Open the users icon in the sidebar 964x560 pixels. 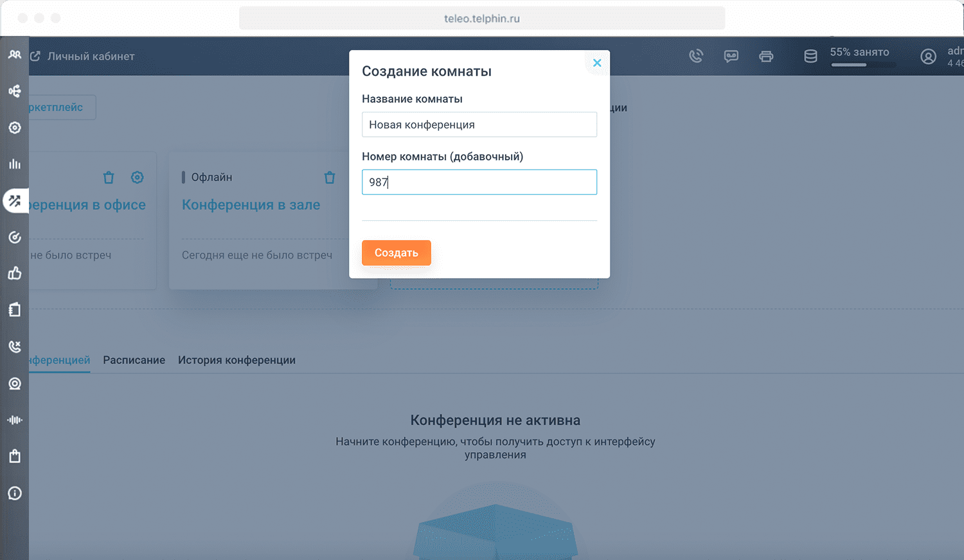tap(15, 55)
